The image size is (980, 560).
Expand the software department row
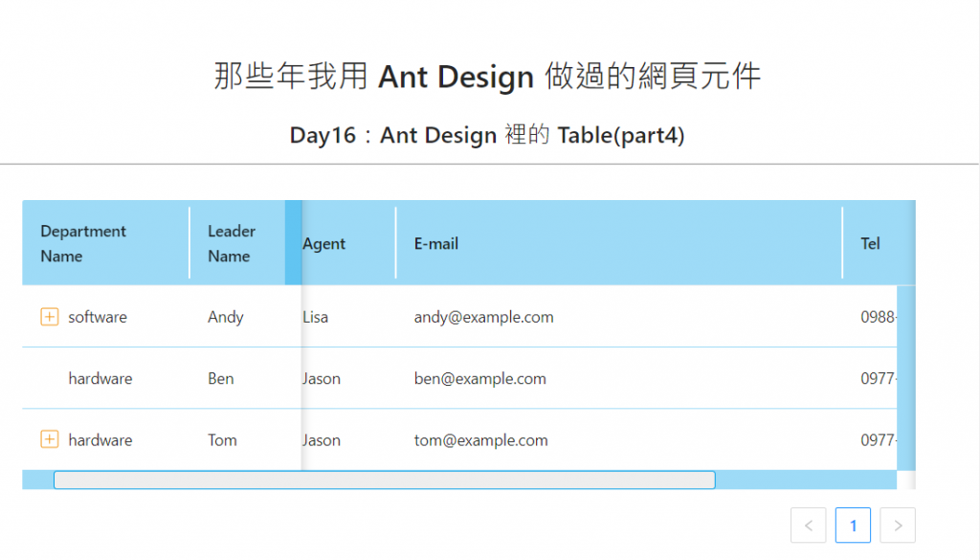point(50,317)
